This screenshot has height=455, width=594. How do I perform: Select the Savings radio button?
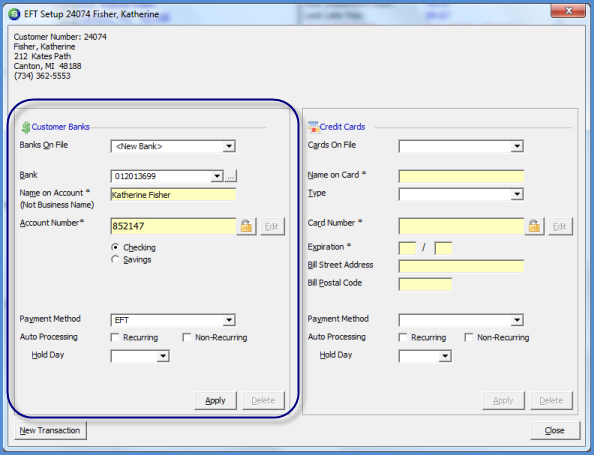[x=115, y=259]
